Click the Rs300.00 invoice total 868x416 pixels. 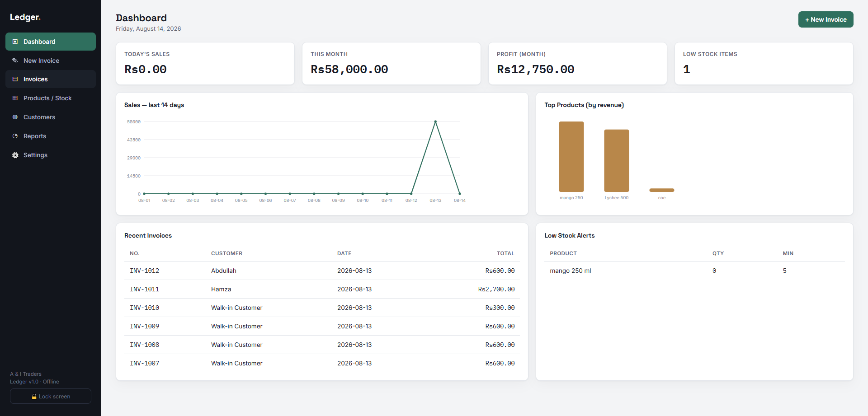pos(500,308)
